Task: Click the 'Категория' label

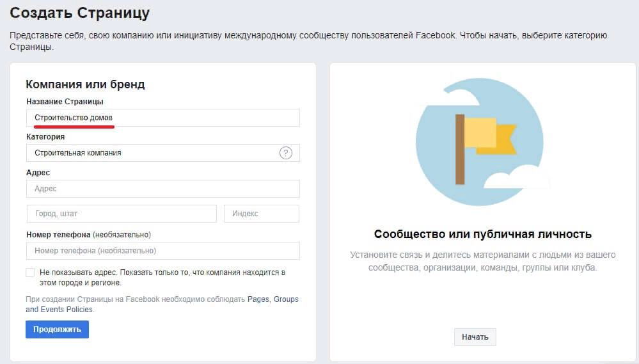Action: 45,137
